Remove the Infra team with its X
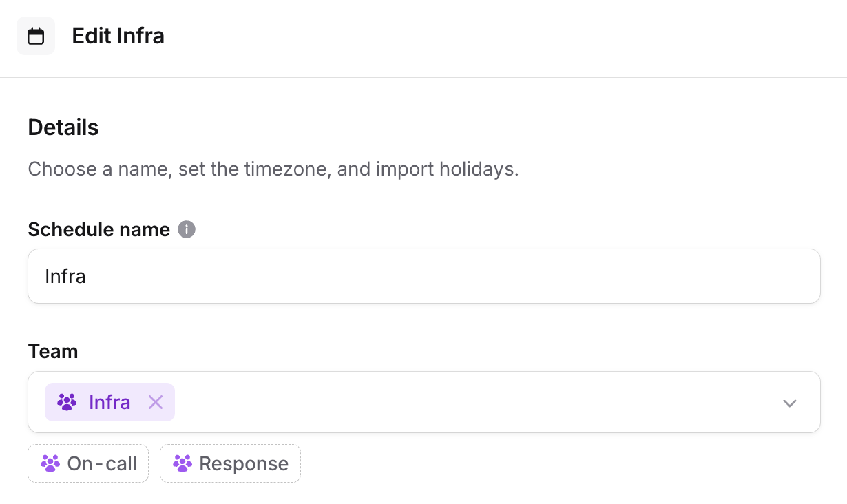This screenshot has width=847, height=504. pyautogui.click(x=156, y=402)
